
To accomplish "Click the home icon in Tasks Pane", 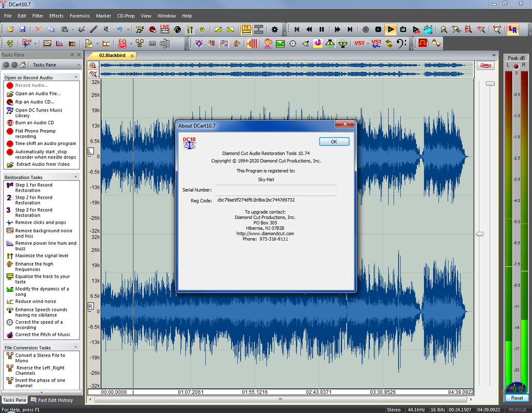I will click(x=23, y=65).
